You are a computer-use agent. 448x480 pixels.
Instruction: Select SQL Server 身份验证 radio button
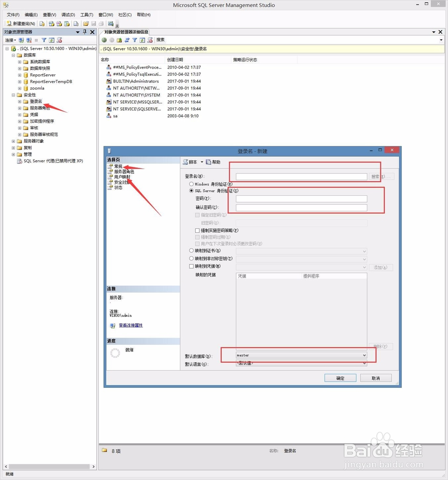point(191,191)
